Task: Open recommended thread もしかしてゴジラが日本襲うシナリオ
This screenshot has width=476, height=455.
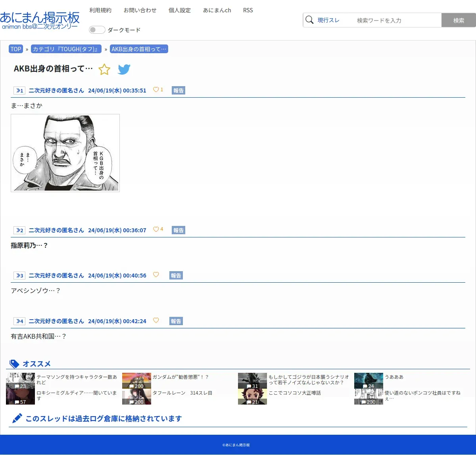Action: pyautogui.click(x=309, y=380)
